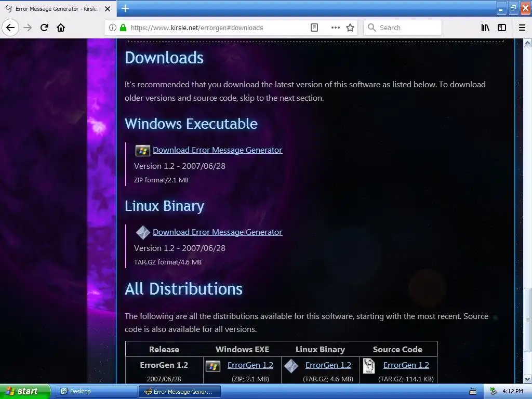532x399 pixels.
Task: Click the Windows icon beside Windows Executable download
Action: click(142, 150)
